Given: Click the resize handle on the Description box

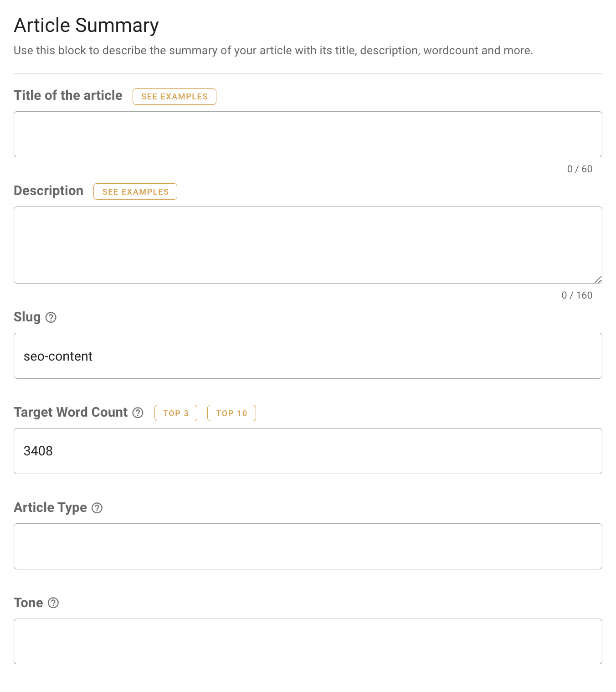Looking at the screenshot, I should (x=598, y=279).
